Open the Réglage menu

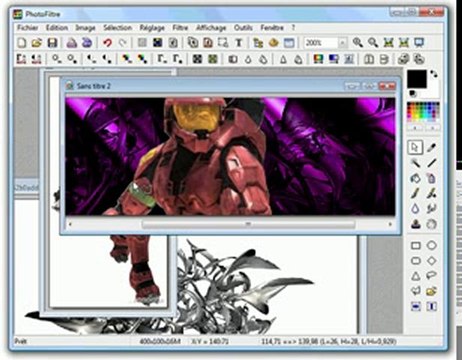(152, 28)
